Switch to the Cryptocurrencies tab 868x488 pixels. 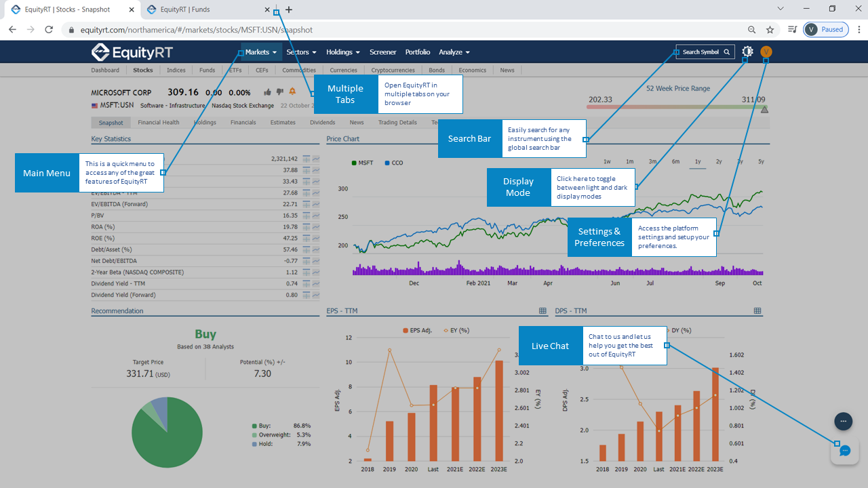[x=392, y=70]
